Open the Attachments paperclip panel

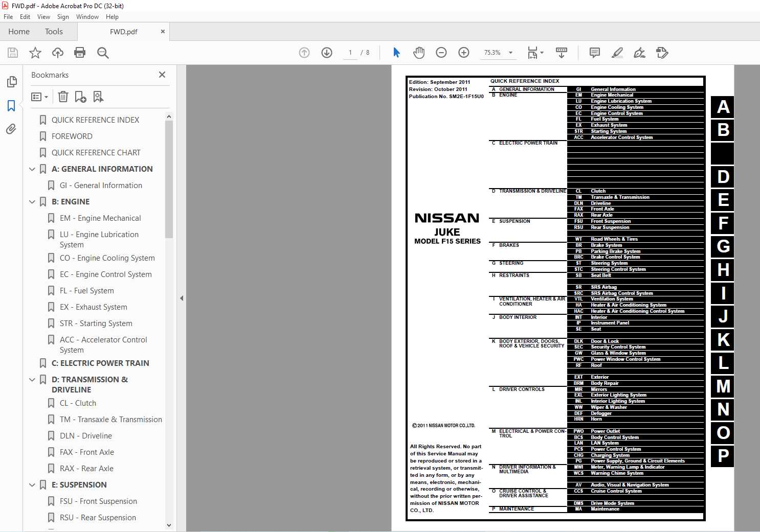click(11, 129)
